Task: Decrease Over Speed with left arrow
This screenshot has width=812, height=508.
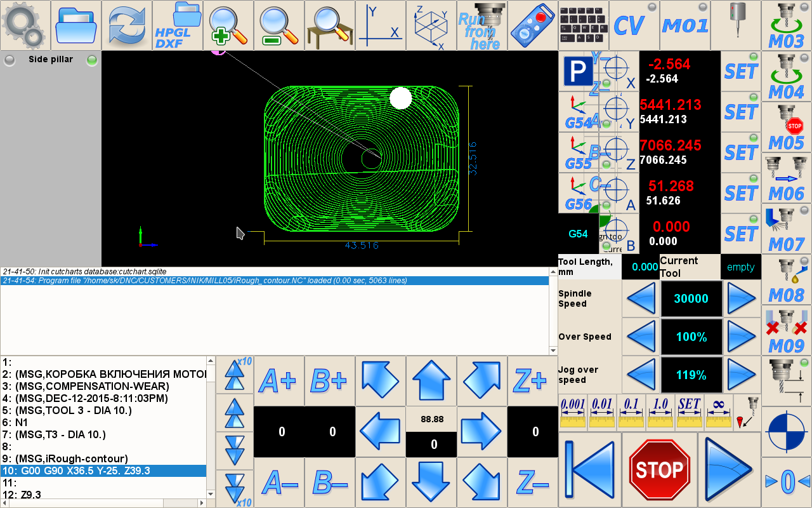Action: tap(641, 337)
